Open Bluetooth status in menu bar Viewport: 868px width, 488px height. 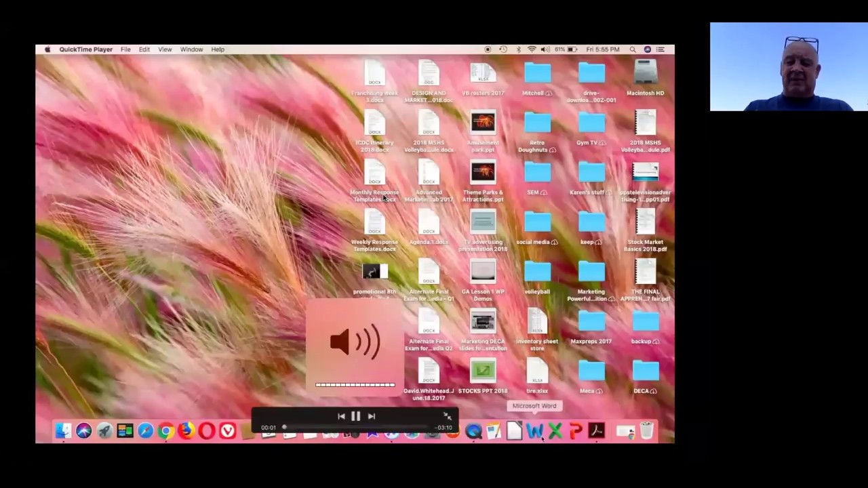pyautogui.click(x=518, y=49)
